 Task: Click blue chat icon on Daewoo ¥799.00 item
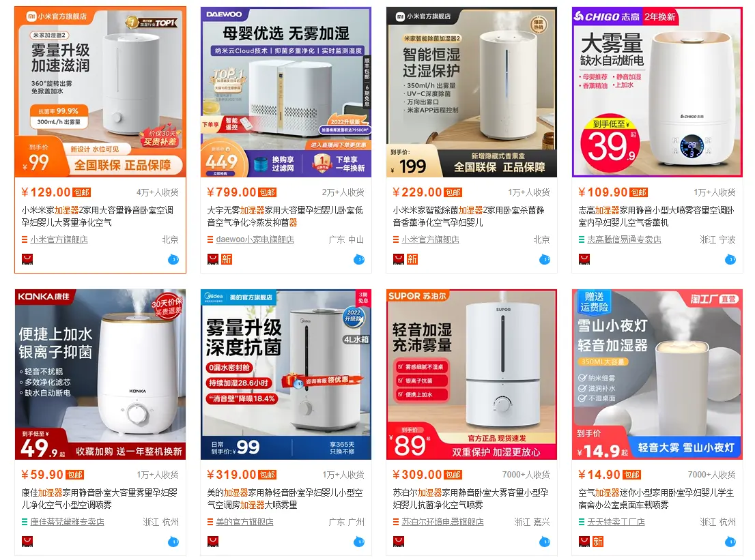[359, 260]
